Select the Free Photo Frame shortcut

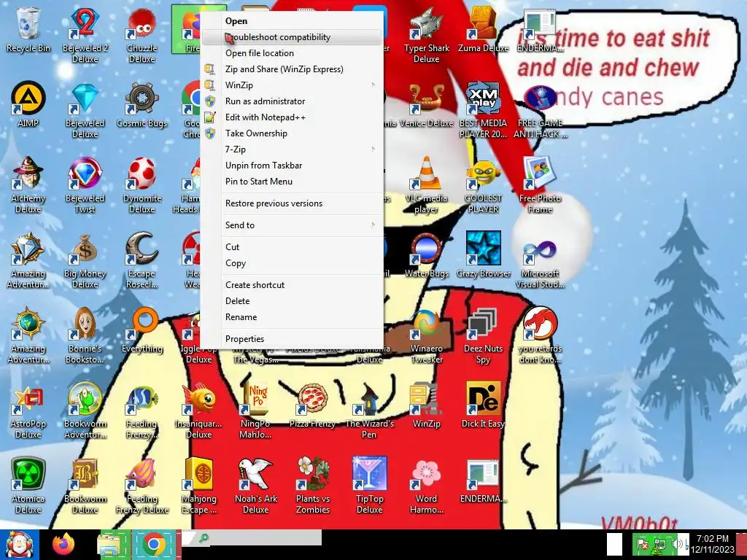[540, 184]
